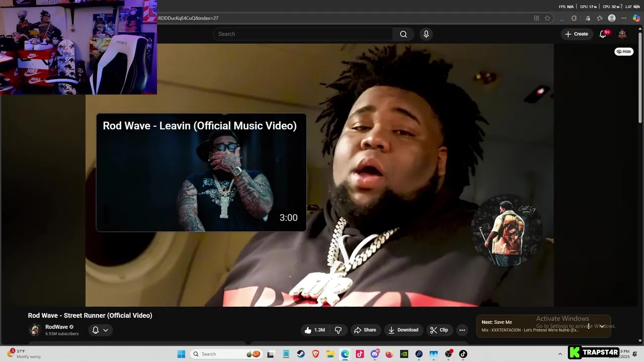Like the Street Runner video
644x362 pixels.
coord(314,330)
